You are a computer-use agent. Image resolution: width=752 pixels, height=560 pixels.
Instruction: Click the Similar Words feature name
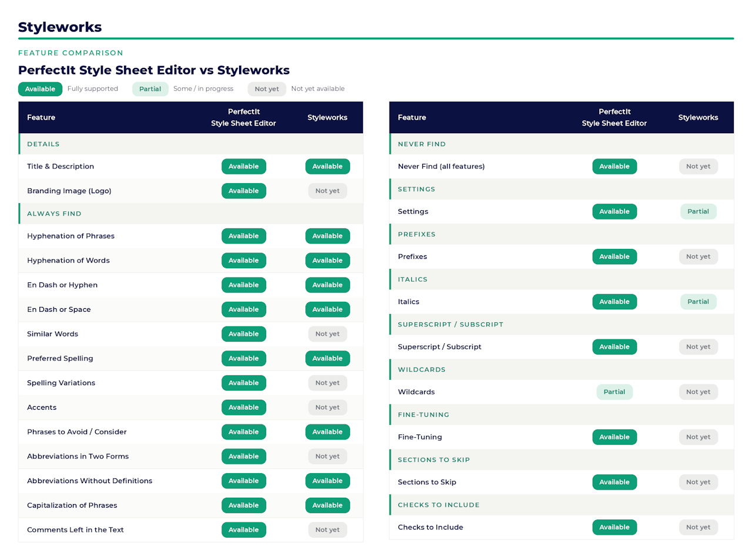(52, 334)
